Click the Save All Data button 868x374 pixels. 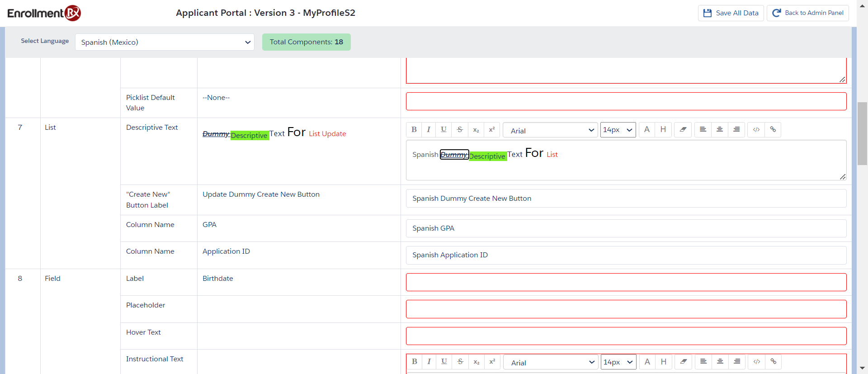[x=731, y=13]
